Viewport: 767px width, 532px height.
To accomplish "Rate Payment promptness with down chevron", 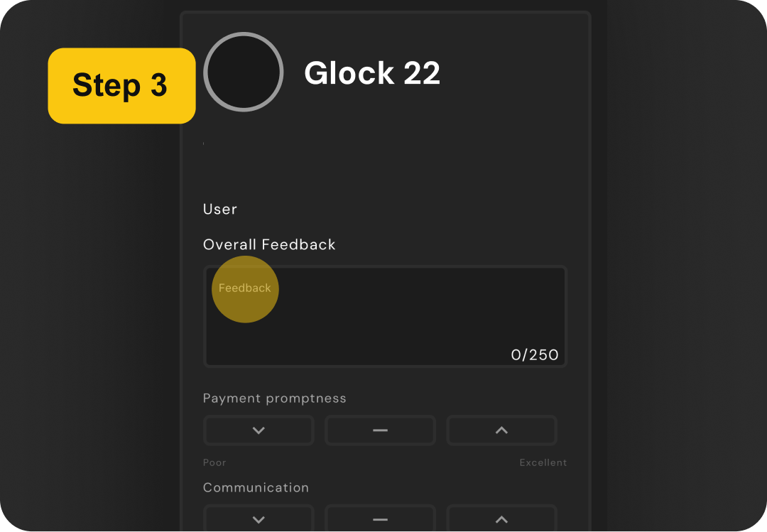I will tap(259, 430).
